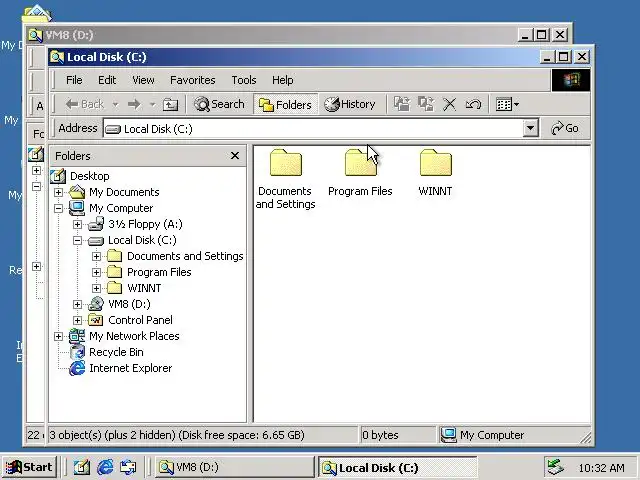Select Program Files label in tree
This screenshot has height=480, width=640.
pyautogui.click(x=159, y=272)
